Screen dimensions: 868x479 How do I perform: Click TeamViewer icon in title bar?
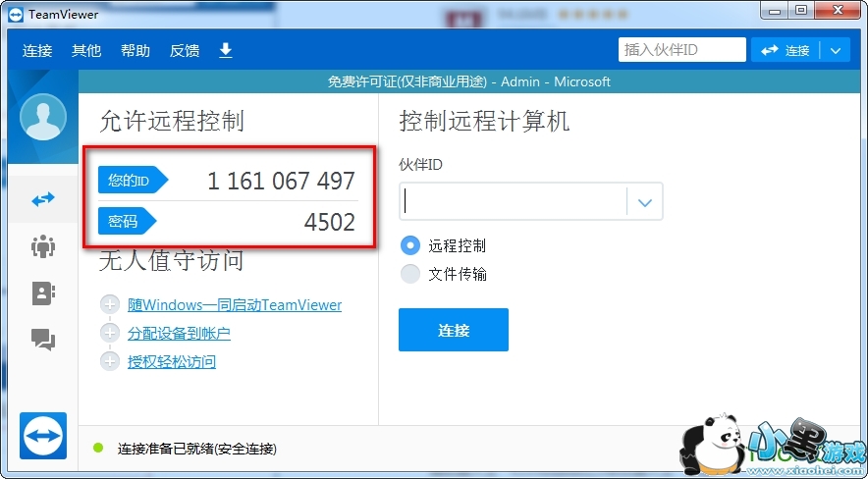click(16, 15)
